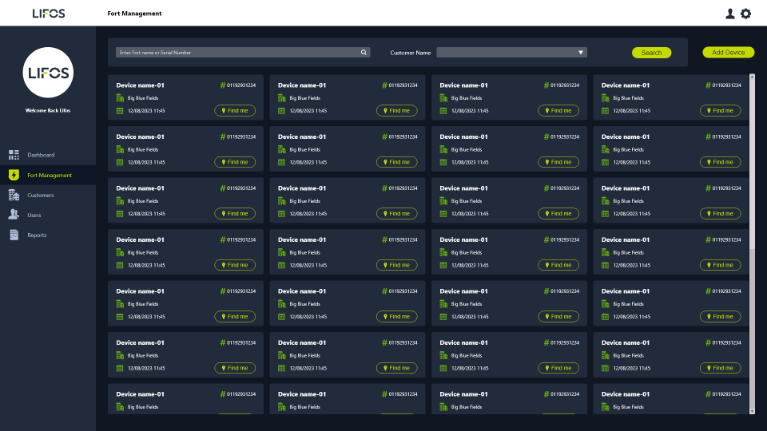Select Customers in the sidebar menu
767x431 pixels.
(x=41, y=195)
